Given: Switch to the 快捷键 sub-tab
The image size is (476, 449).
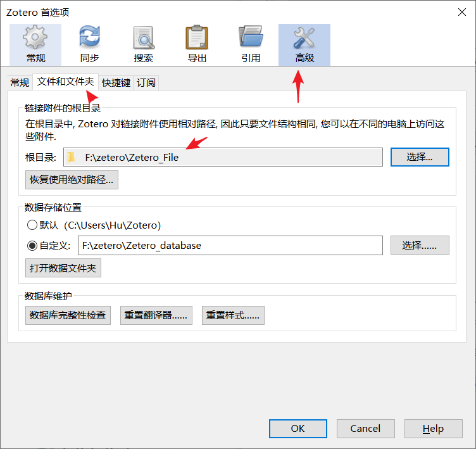Looking at the screenshot, I should click(116, 82).
